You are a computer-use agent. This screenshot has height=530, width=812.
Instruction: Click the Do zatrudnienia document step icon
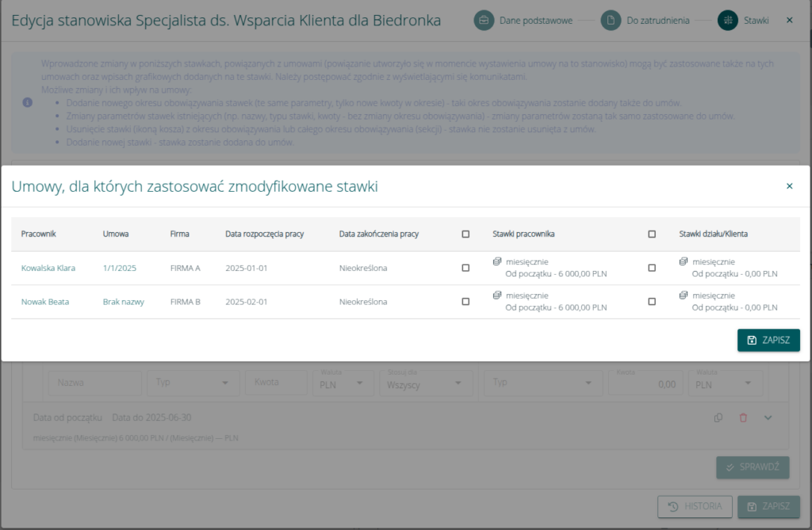[610, 21]
